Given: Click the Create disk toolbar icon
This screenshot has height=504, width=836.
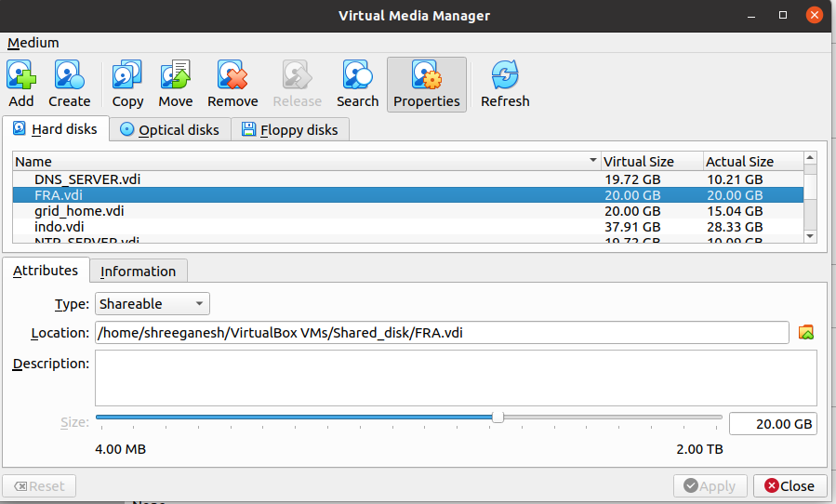Looking at the screenshot, I should pyautogui.click(x=70, y=74).
